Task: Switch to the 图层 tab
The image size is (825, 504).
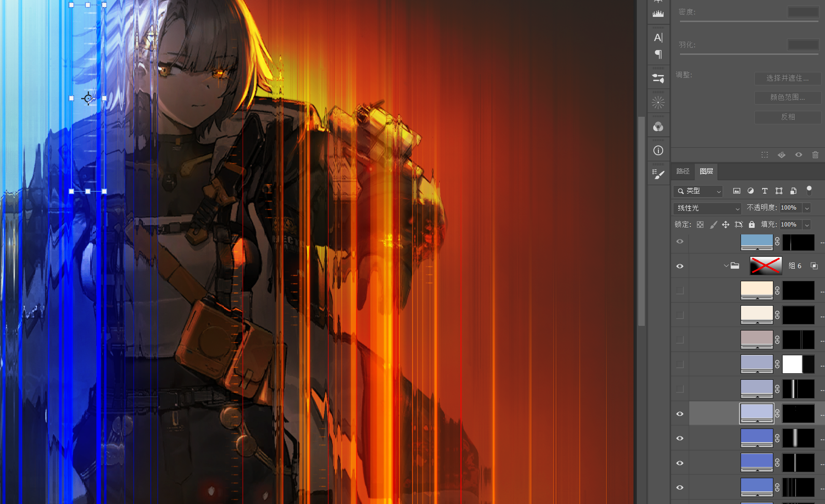Action: click(706, 172)
